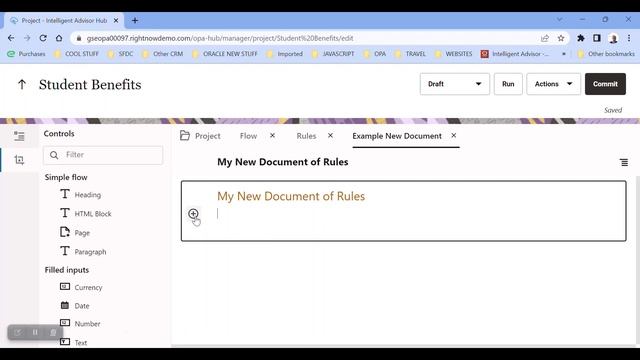
Task: Switch to the Rules tab
Action: [x=306, y=136]
